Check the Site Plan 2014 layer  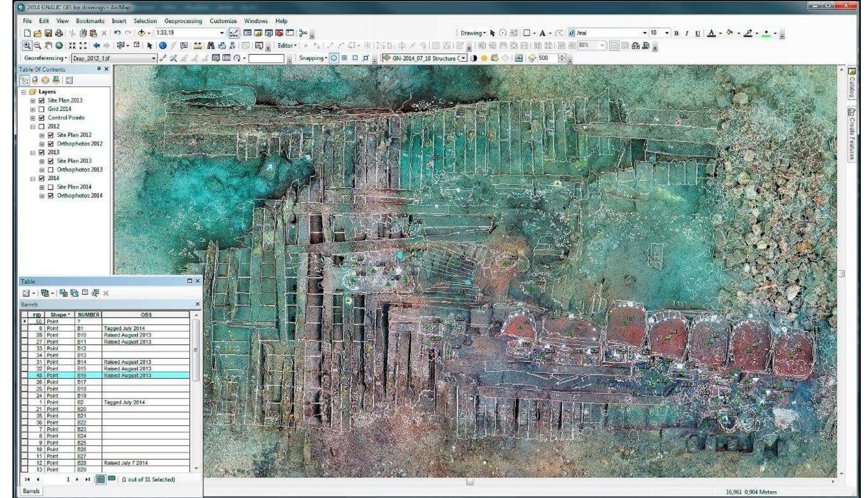click(51, 187)
